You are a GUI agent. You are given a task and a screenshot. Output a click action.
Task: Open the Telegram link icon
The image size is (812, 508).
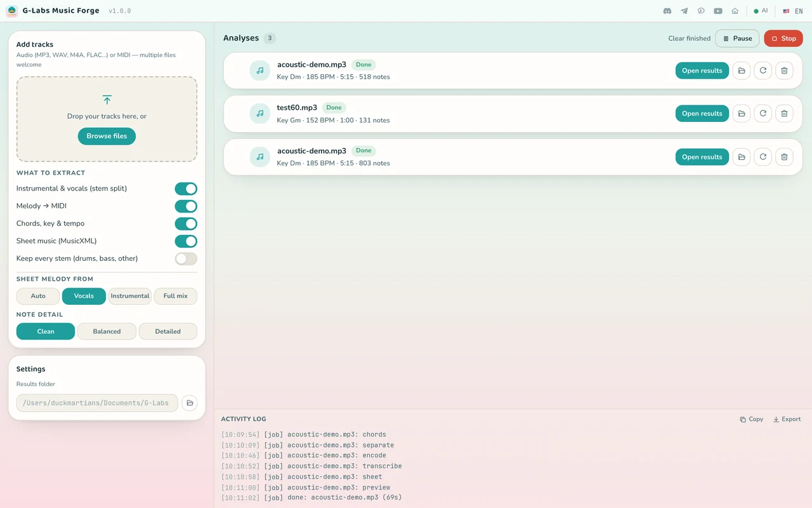684,11
